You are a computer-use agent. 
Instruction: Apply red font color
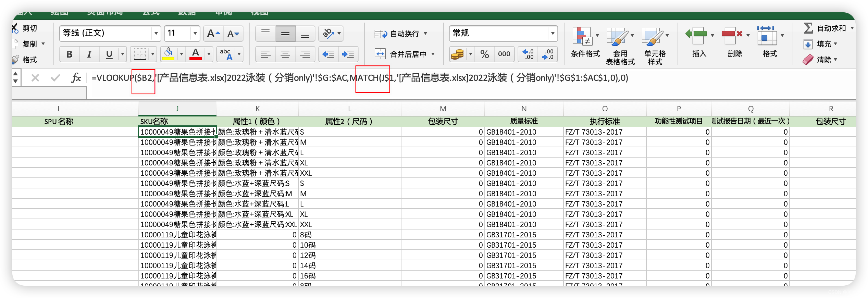[x=196, y=54]
